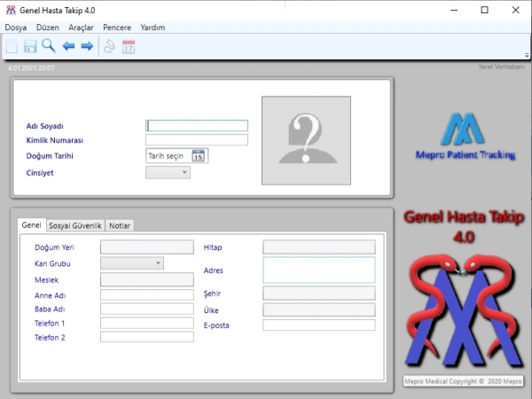Switch to the Notlar tab
Screen dimensions: 532x399
tap(120, 226)
